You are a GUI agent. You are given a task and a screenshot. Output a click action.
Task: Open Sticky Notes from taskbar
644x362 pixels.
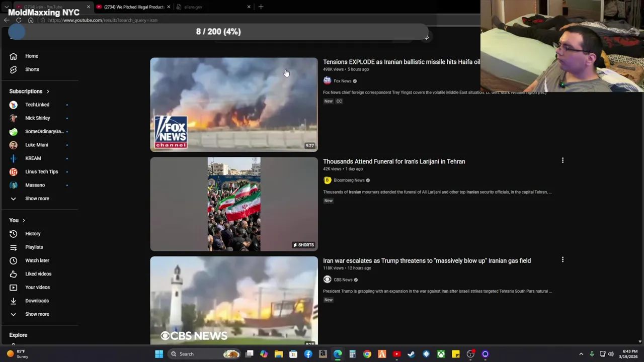pyautogui.click(x=455, y=354)
